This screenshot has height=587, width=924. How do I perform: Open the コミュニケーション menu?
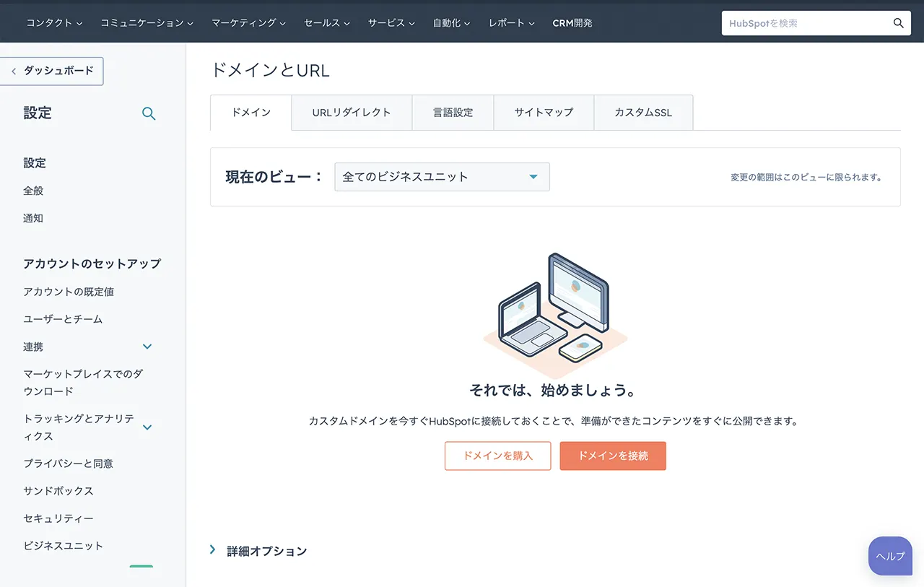pyautogui.click(x=147, y=23)
